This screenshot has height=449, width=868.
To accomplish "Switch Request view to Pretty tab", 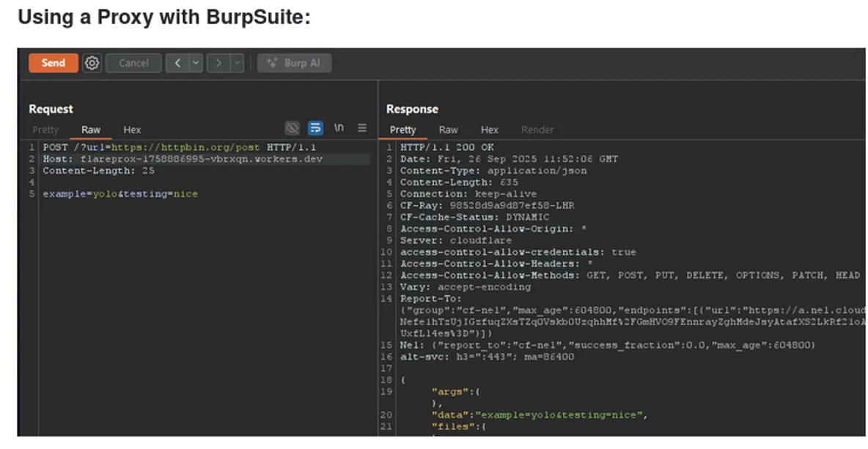I will click(x=45, y=130).
